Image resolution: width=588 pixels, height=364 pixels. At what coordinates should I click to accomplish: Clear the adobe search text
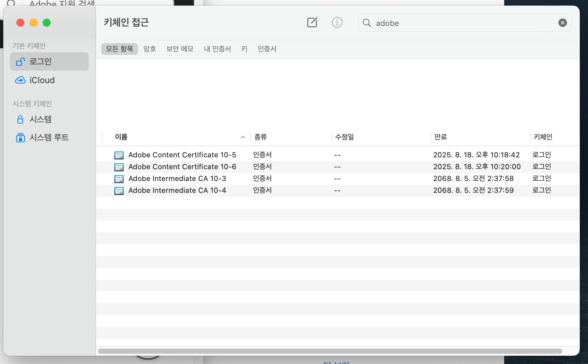point(562,23)
